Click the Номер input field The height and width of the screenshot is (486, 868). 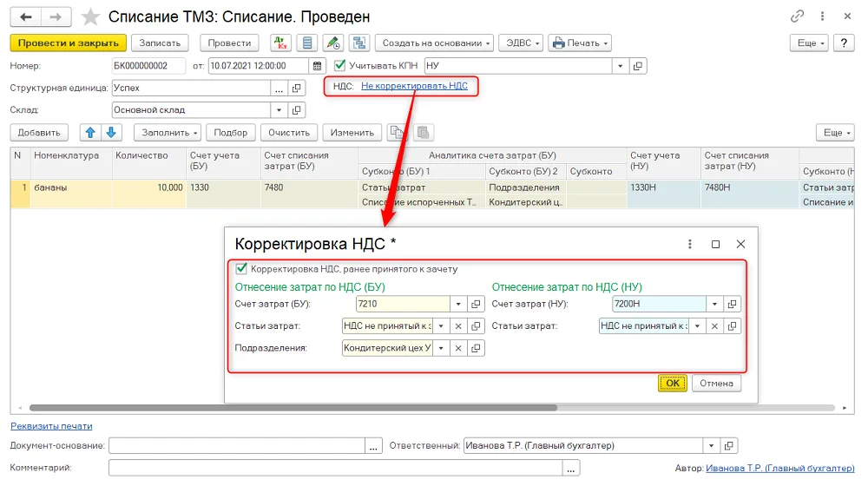point(148,66)
